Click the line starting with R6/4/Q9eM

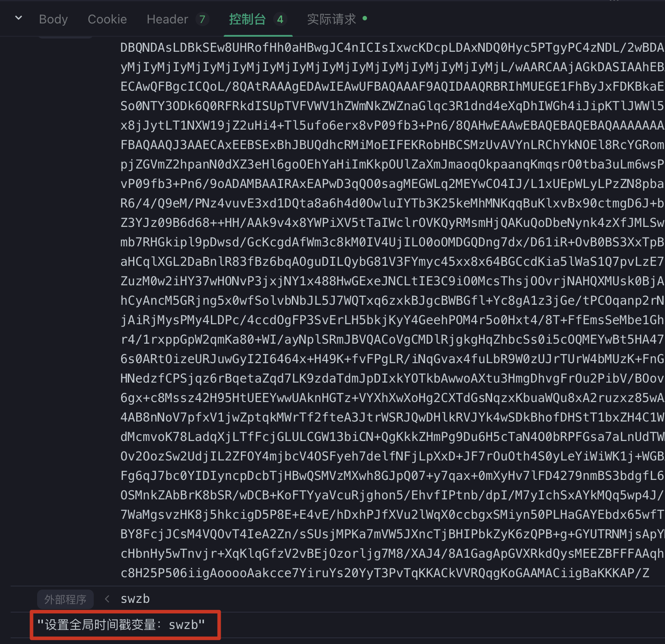pyautogui.click(x=392, y=203)
